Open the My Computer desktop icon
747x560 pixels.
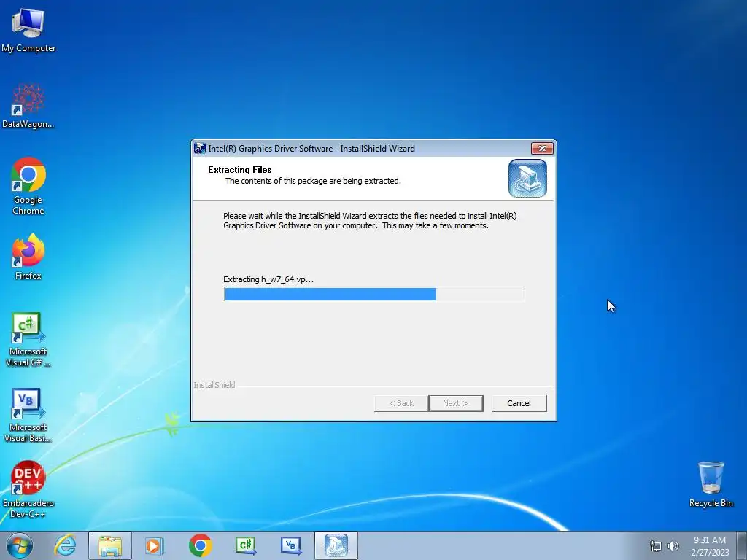click(x=28, y=29)
